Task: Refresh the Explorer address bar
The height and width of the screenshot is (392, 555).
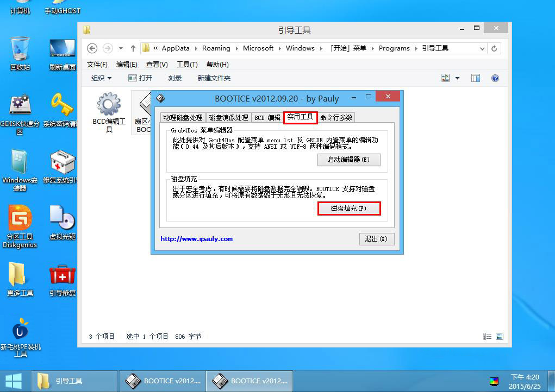Action: pos(494,48)
